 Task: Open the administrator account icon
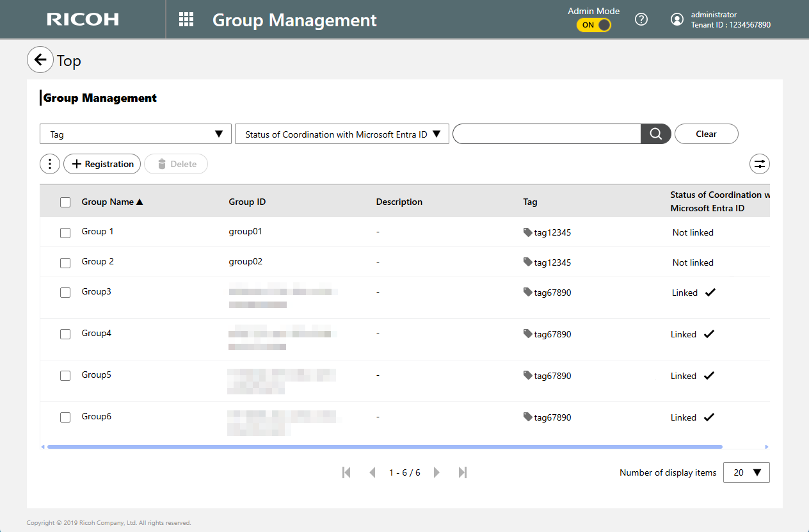[x=677, y=19]
